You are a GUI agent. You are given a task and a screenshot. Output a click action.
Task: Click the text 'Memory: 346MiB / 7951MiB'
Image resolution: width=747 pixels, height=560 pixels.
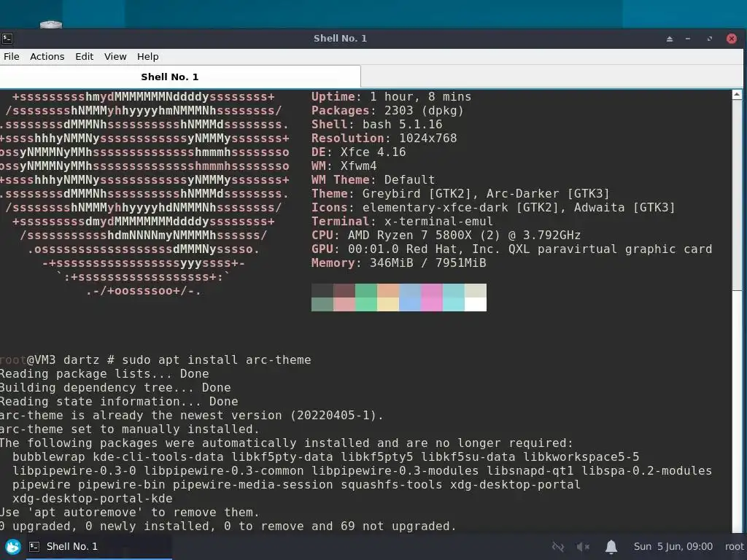click(x=399, y=262)
